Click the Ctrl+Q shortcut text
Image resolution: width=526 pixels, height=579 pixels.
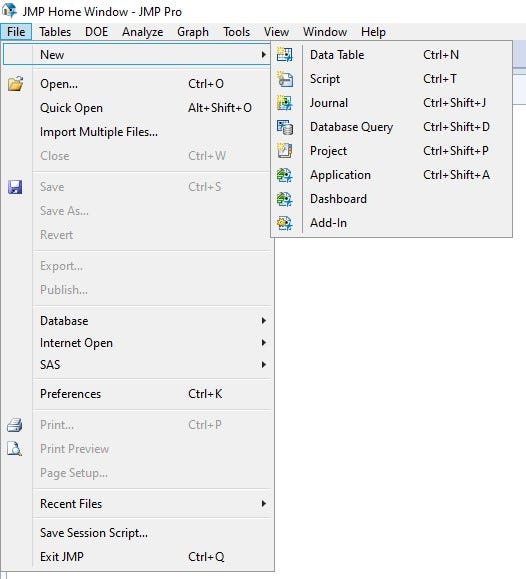(206, 556)
